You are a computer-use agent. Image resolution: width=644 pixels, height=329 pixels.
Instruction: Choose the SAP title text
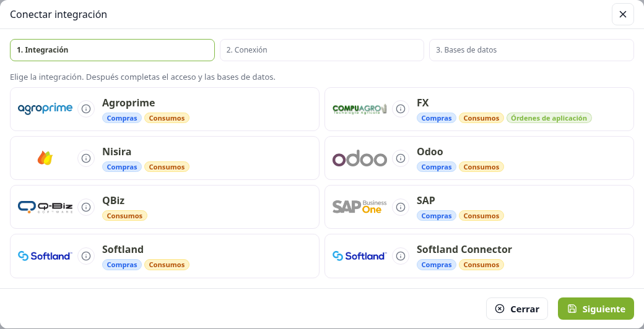click(426, 200)
